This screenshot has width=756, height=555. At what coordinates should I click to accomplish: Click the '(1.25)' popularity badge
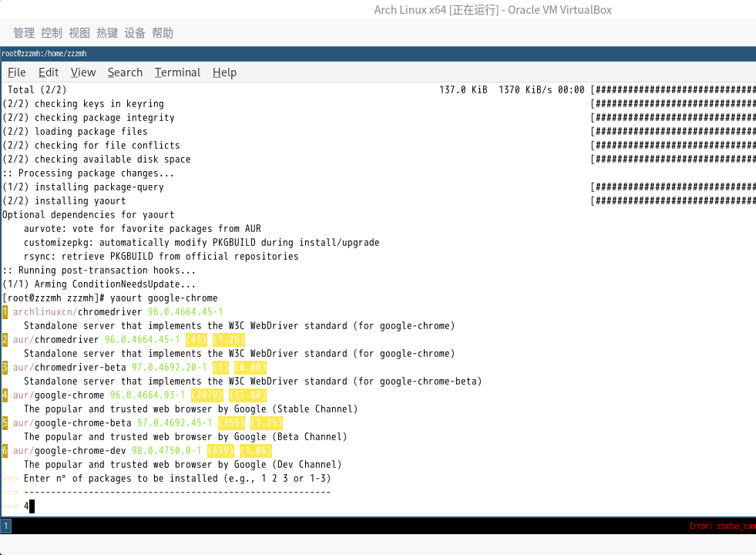tap(267, 423)
